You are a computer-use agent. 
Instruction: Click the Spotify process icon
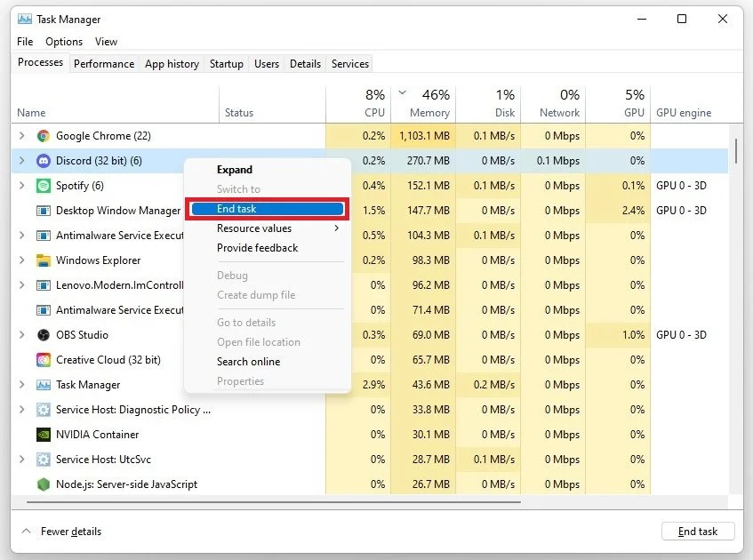[44, 186]
